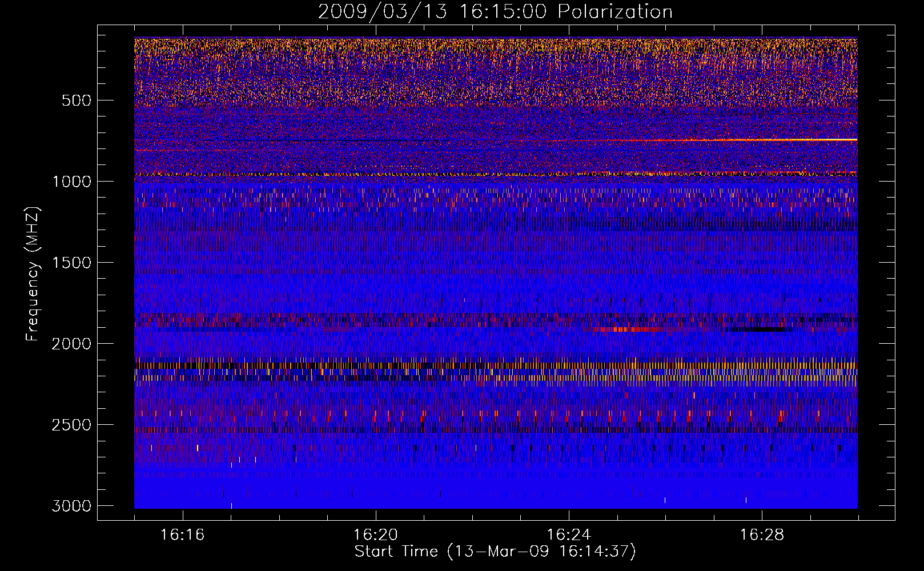Viewport: 924px width, 571px height.
Task: Click the "Frequency (MHZ)" axis label
Action: click(x=33, y=274)
